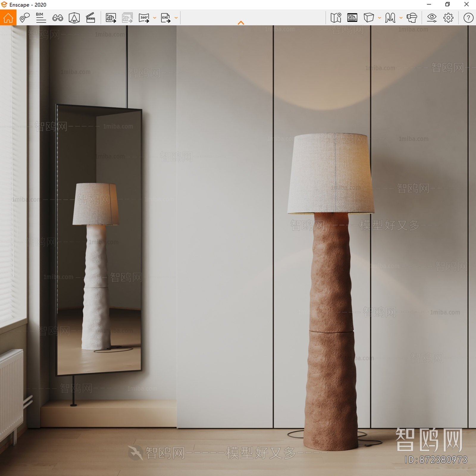Expand the cube projection dropdown arrow
This screenshot has width=476, height=476.
click(x=379, y=18)
